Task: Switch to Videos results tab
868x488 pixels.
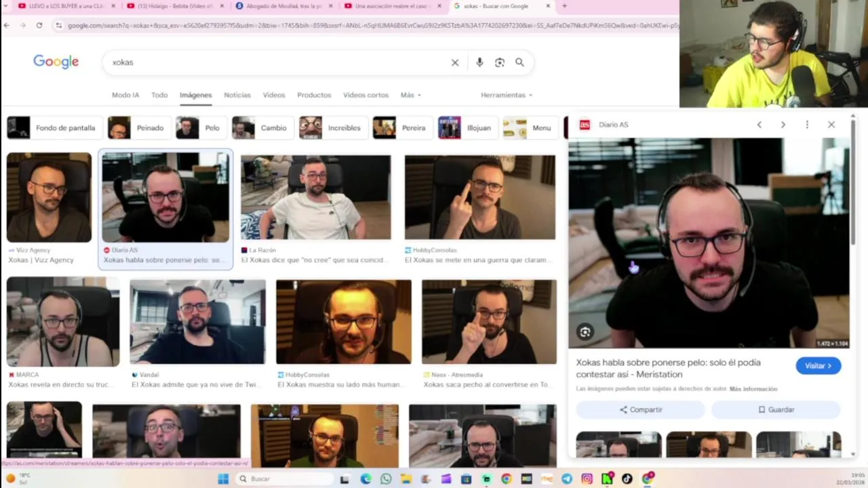Action: click(274, 95)
